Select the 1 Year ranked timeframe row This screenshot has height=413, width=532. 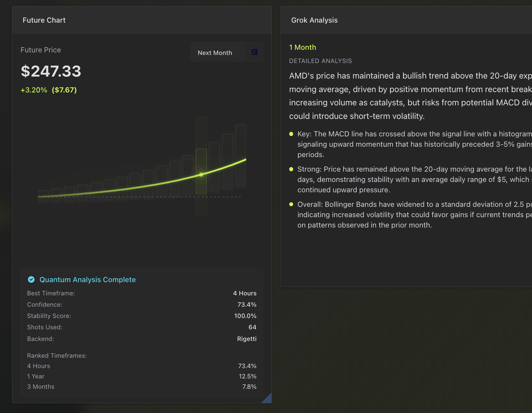[x=142, y=376]
